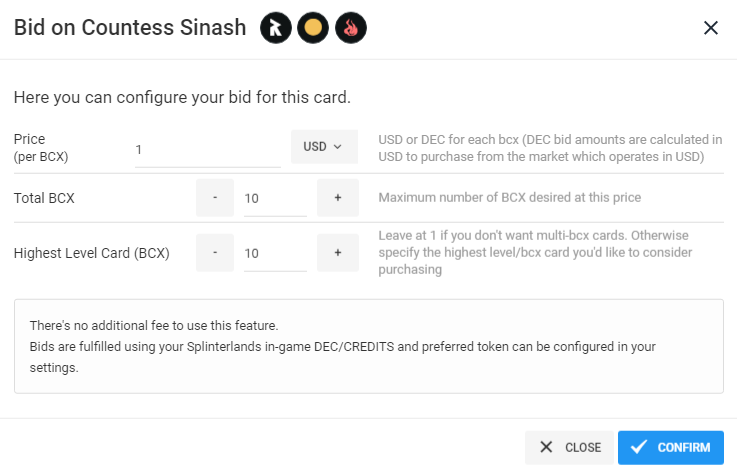Increase Highest Level Card BCX value

(338, 253)
